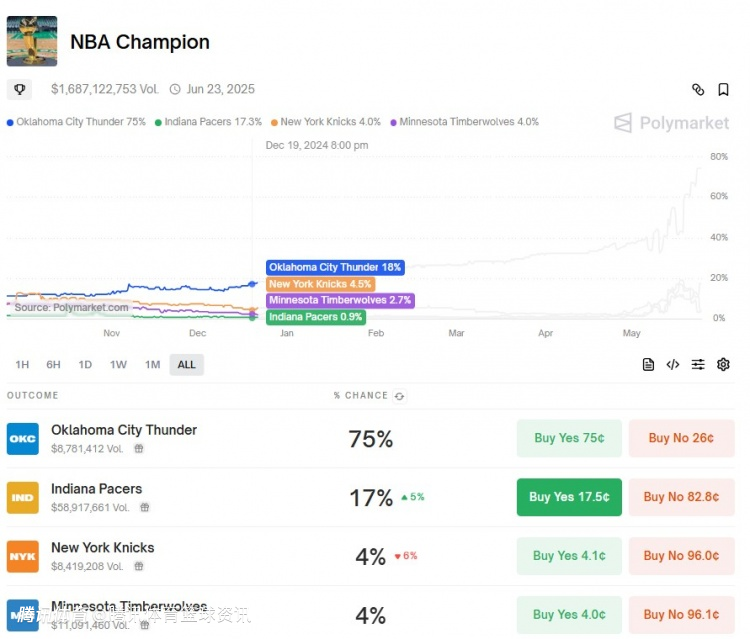Switch chart to 1W range
This screenshot has width=750, height=639.
(118, 365)
